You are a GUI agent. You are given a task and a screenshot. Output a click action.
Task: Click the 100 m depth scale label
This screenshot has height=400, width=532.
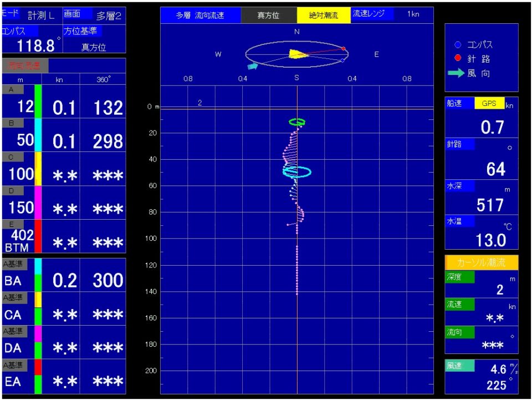[x=151, y=239]
